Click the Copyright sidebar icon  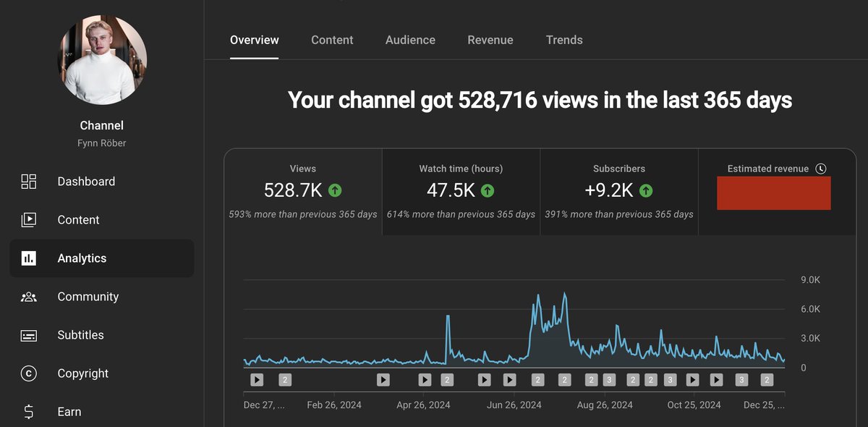(x=29, y=373)
